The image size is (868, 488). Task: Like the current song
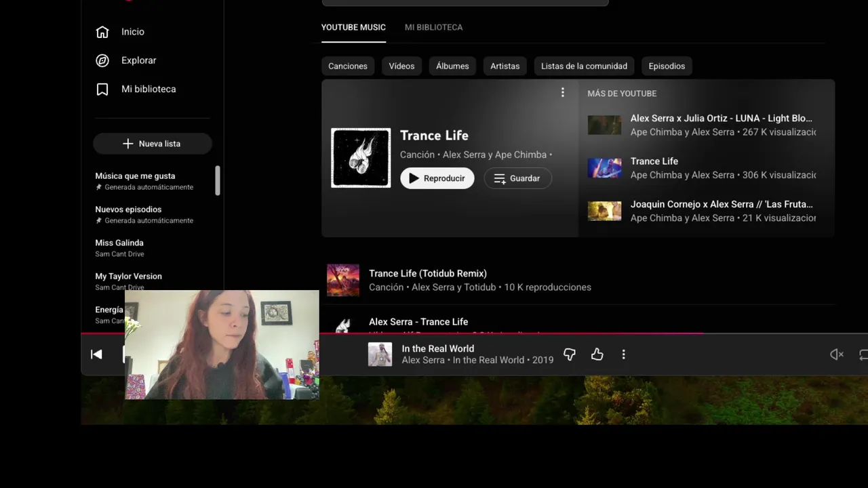(x=597, y=354)
